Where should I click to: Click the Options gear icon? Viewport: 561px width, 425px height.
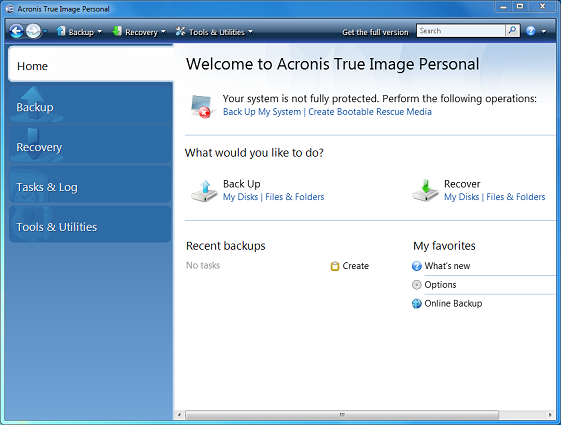417,285
